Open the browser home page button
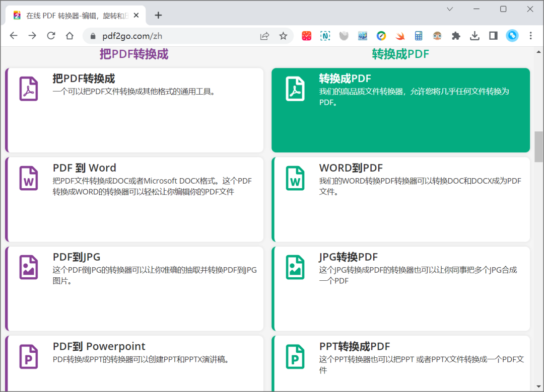Screen dimensions: 544x392 tap(70, 36)
